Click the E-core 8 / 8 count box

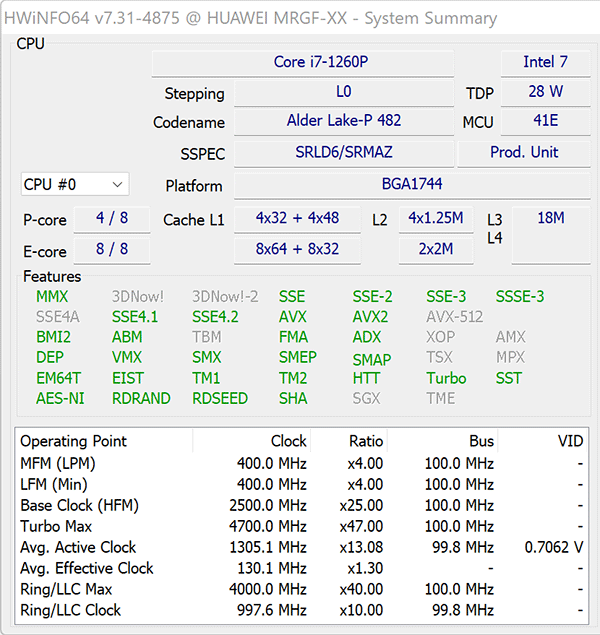click(x=112, y=249)
